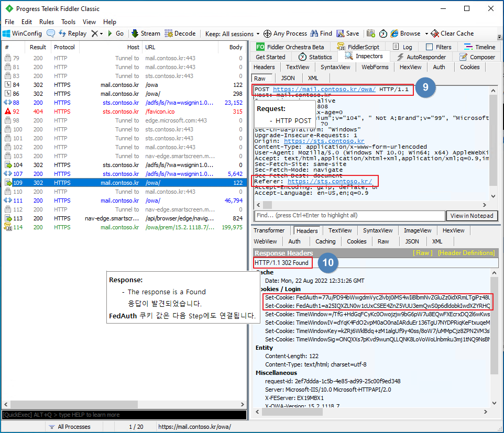The height and width of the screenshot is (433, 504).
Task: Select response Caching tab
Action: click(x=325, y=241)
